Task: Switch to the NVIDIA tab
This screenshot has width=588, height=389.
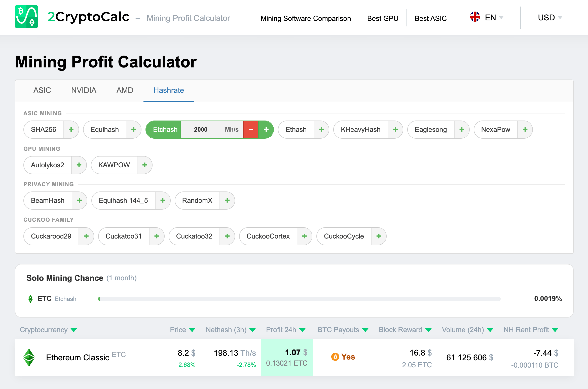Action: [84, 90]
